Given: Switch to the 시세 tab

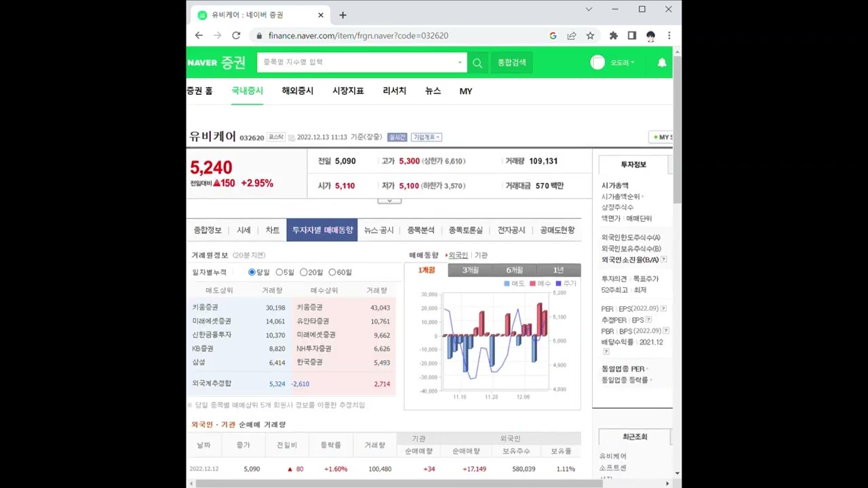Looking at the screenshot, I should [243, 230].
